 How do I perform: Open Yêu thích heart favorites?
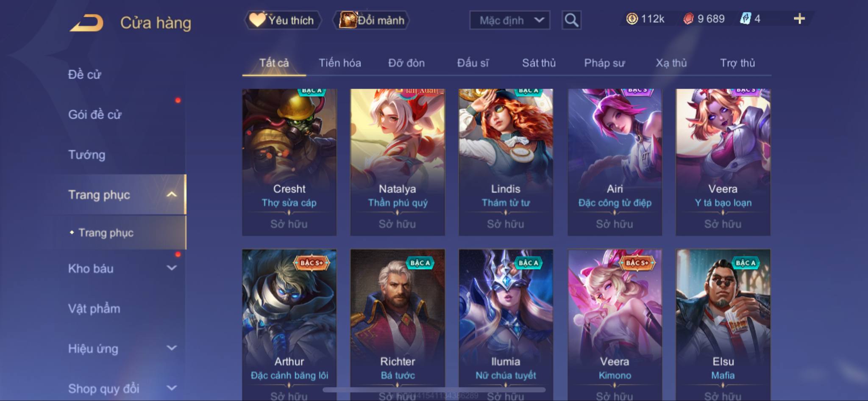point(282,20)
